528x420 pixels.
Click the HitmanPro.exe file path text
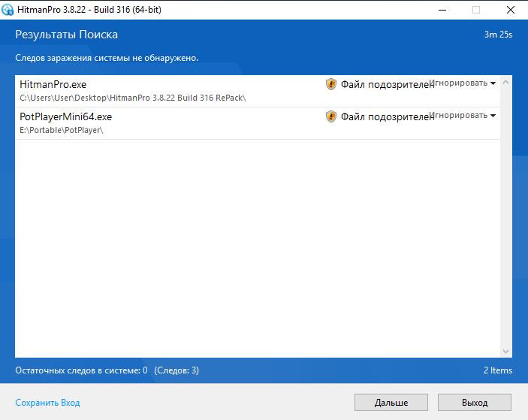(x=133, y=98)
